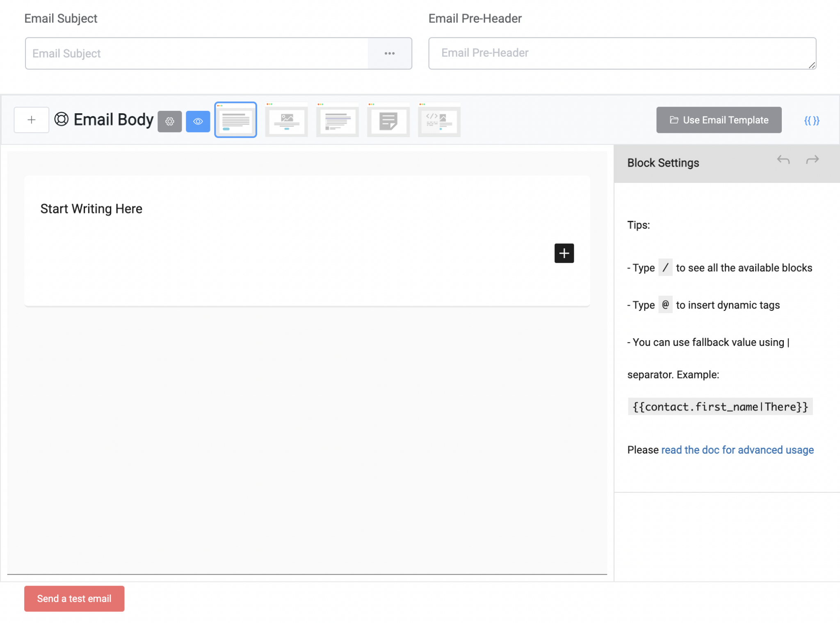
Task: Click the + button left of Email Body
Action: click(x=31, y=120)
